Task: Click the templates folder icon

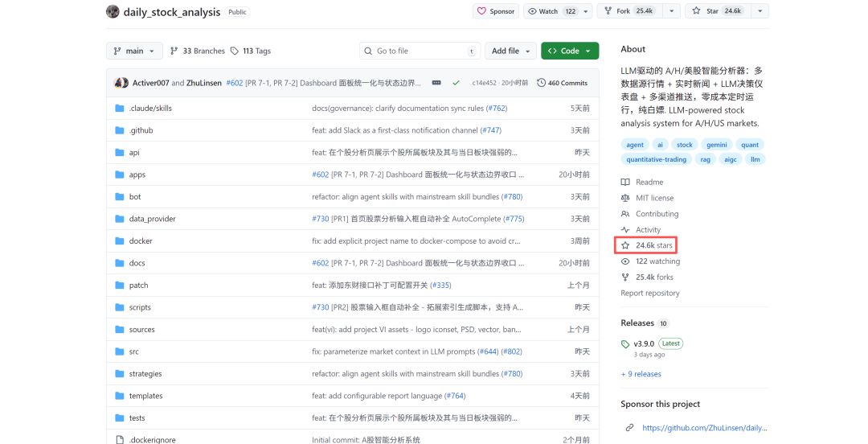Action: point(120,396)
